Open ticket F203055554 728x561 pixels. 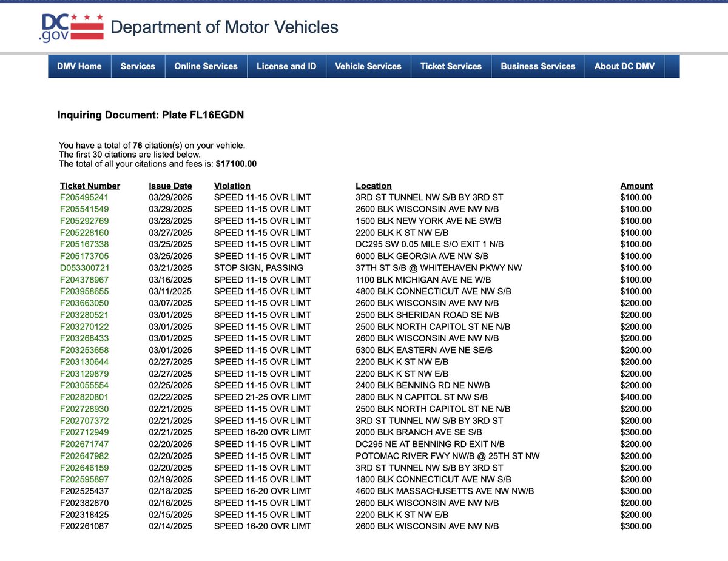(x=84, y=385)
